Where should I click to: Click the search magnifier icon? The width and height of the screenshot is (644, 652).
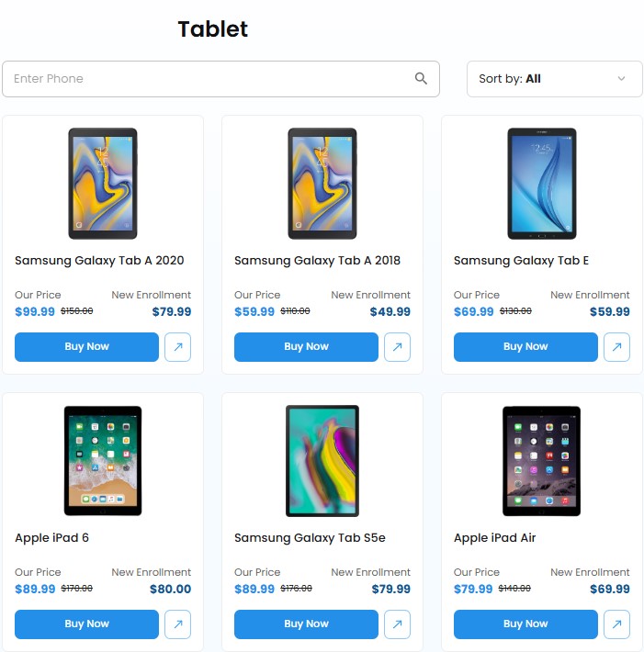(x=421, y=79)
